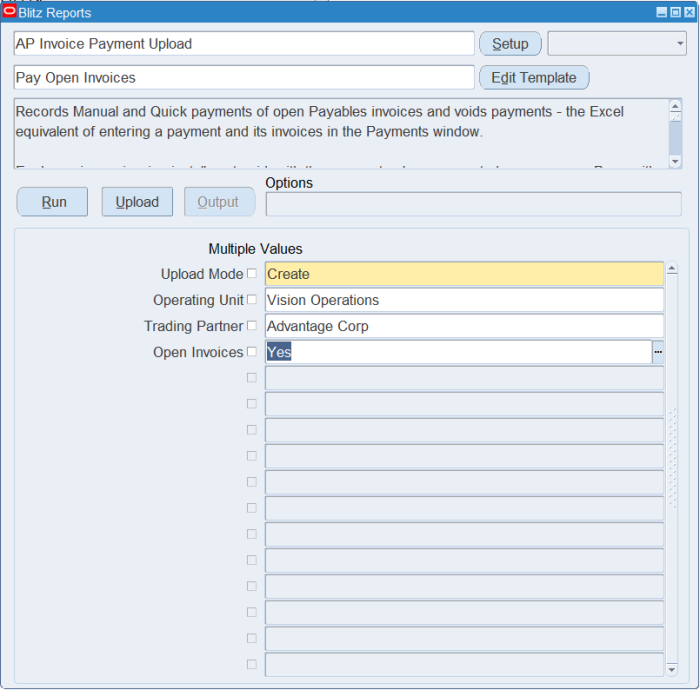The image size is (700, 690).
Task: Minimize the Blitz Reports window
Action: [662, 12]
